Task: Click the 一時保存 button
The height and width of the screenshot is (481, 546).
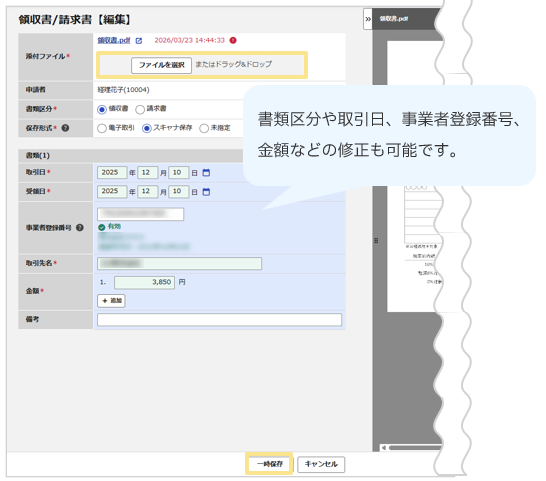Action: pyautogui.click(x=270, y=464)
